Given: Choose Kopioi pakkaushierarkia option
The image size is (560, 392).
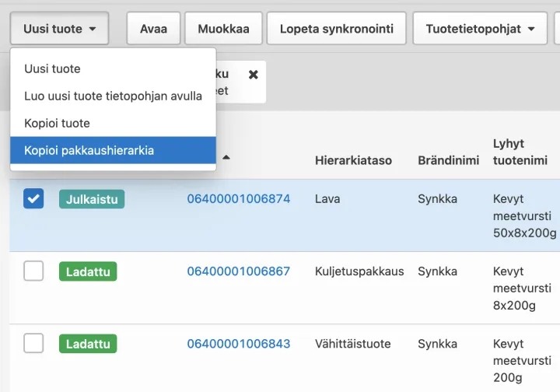Looking at the screenshot, I should coord(89,150).
